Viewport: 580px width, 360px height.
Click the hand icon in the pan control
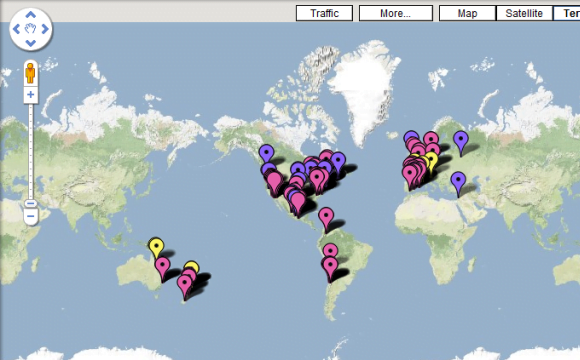[31, 29]
